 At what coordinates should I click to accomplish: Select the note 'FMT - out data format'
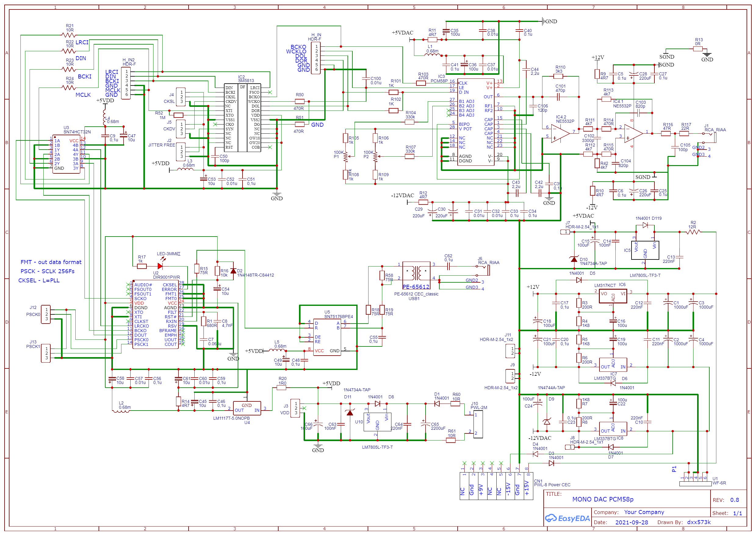[x=51, y=262]
